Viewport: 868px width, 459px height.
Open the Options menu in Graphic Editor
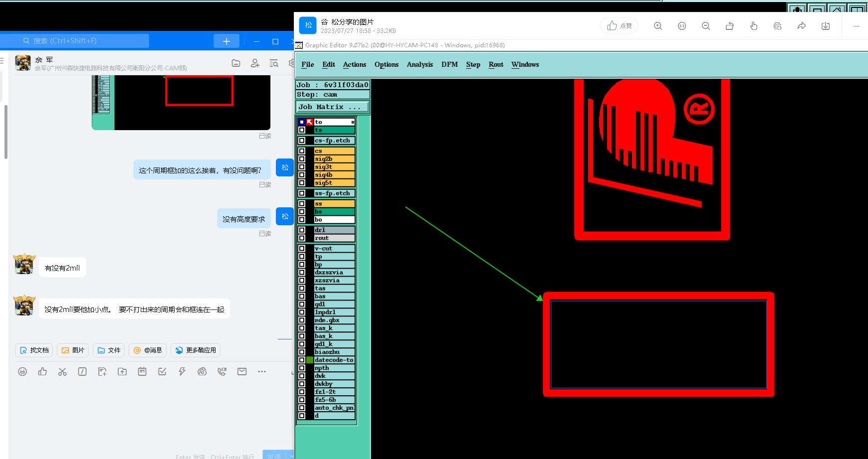point(387,64)
